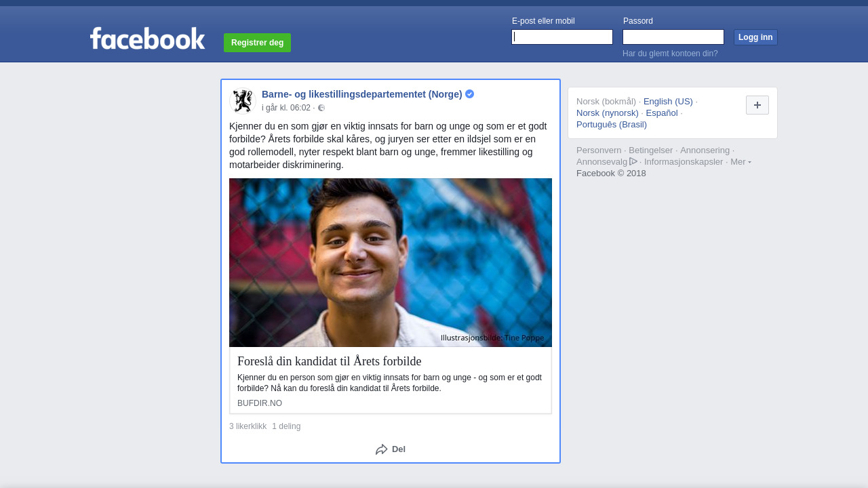
Task: Click the 'Norsk (bokmål)' current language text
Action: [x=606, y=102]
